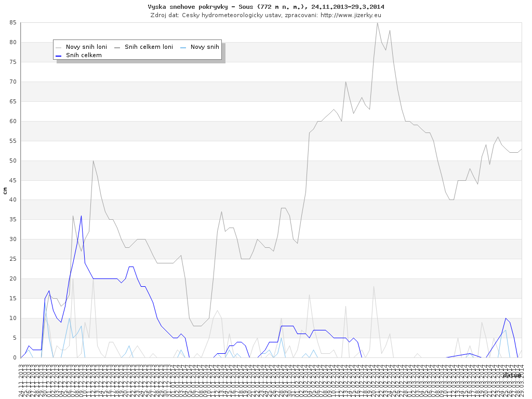
Task: Click the light blue 'Novy snih' legend sample
Action: (x=183, y=47)
